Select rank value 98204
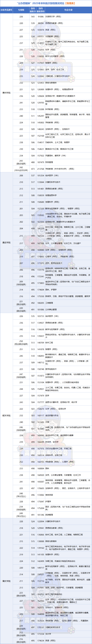This screenshot has height=644, width=92. (41, 23)
